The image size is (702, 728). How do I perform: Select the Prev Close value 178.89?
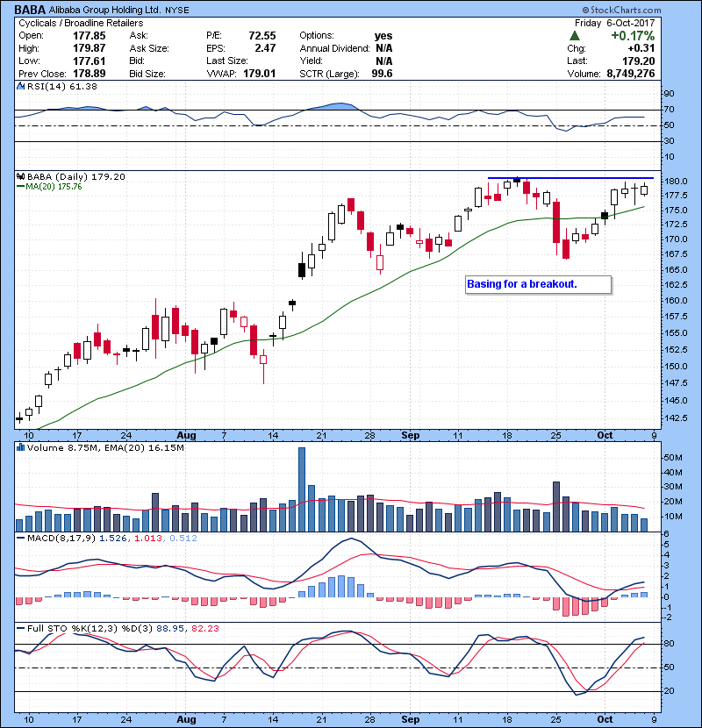coord(90,74)
